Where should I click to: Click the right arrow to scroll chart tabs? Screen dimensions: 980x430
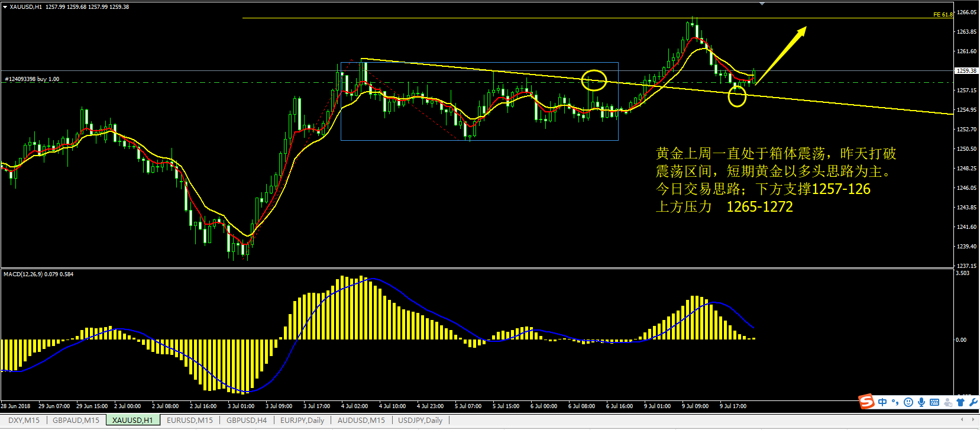[974, 420]
